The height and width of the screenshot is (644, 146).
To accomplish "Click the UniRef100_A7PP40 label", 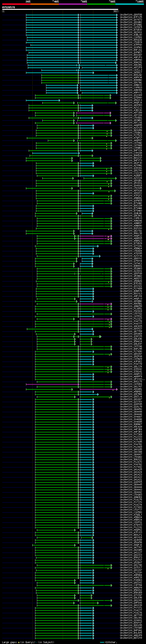I will 131,45.
